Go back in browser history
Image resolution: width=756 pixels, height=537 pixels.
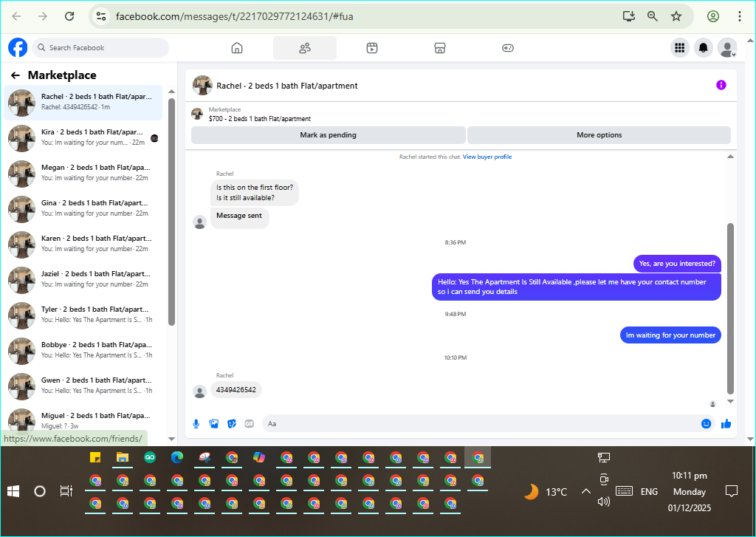click(16, 16)
